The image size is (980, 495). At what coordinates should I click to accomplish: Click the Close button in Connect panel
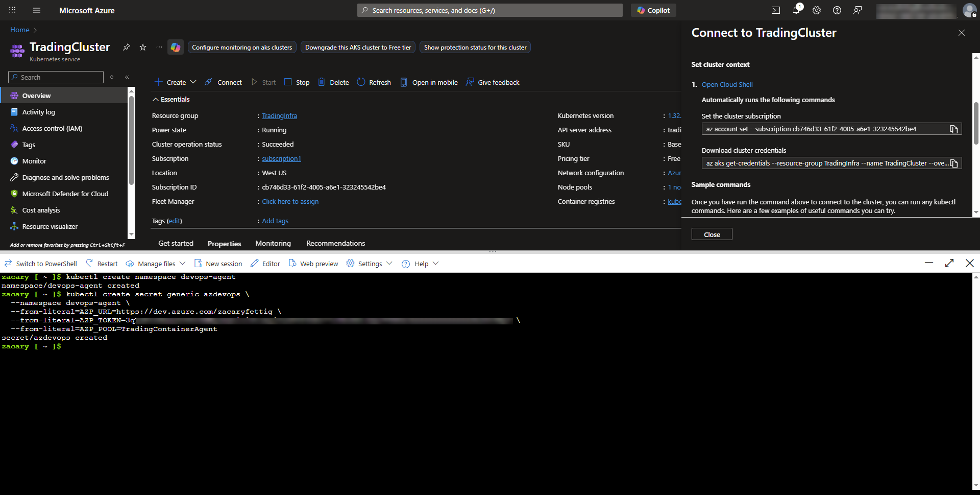coord(712,234)
